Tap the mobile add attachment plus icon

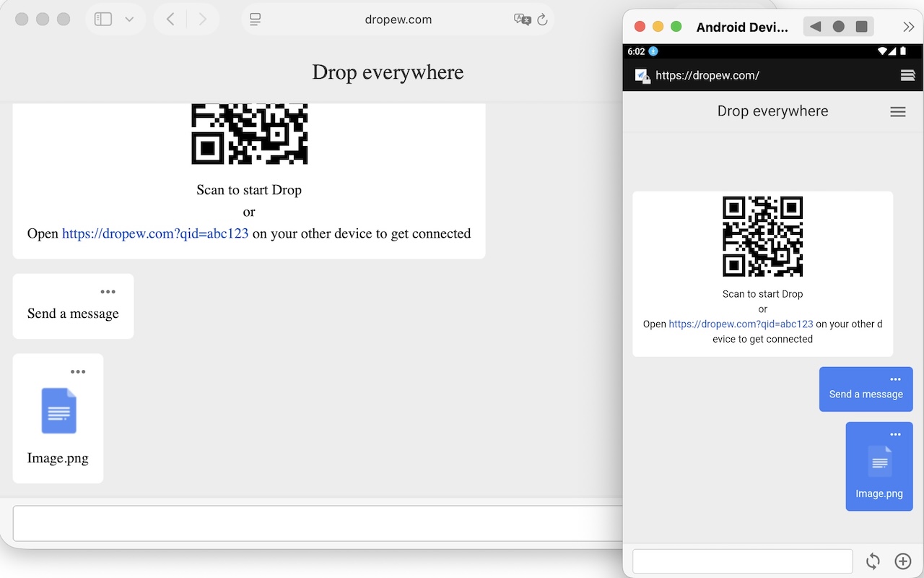click(x=903, y=561)
